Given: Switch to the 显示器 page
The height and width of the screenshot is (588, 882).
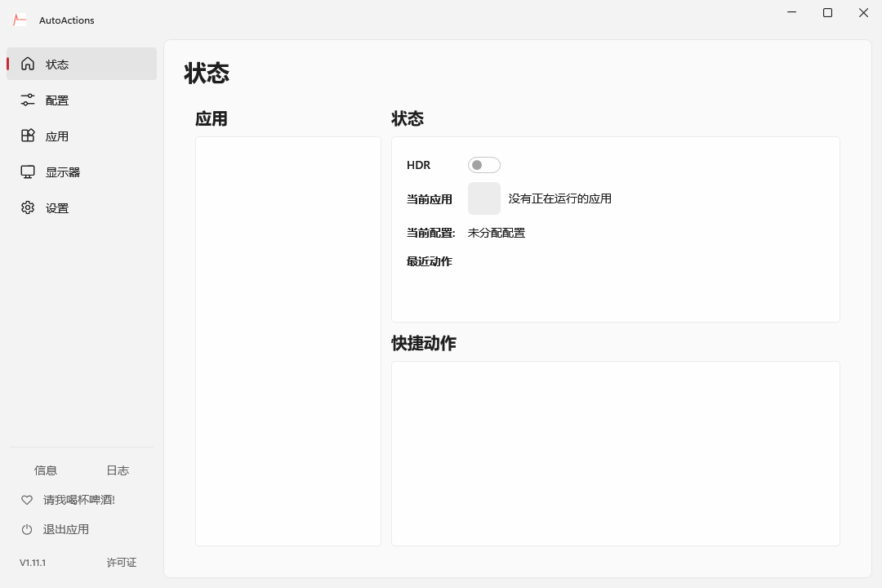Looking at the screenshot, I should (x=82, y=171).
